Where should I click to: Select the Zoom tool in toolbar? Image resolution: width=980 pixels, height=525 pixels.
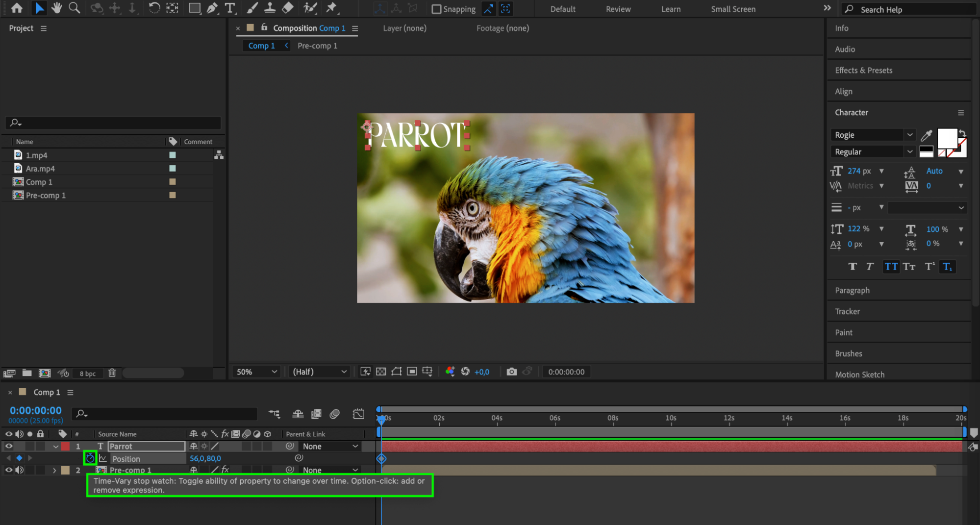74,8
